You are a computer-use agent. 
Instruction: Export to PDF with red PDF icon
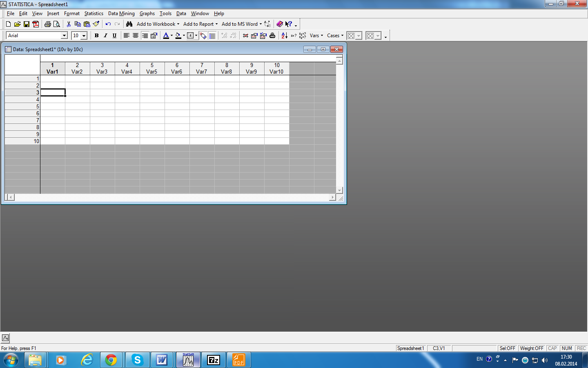36,24
